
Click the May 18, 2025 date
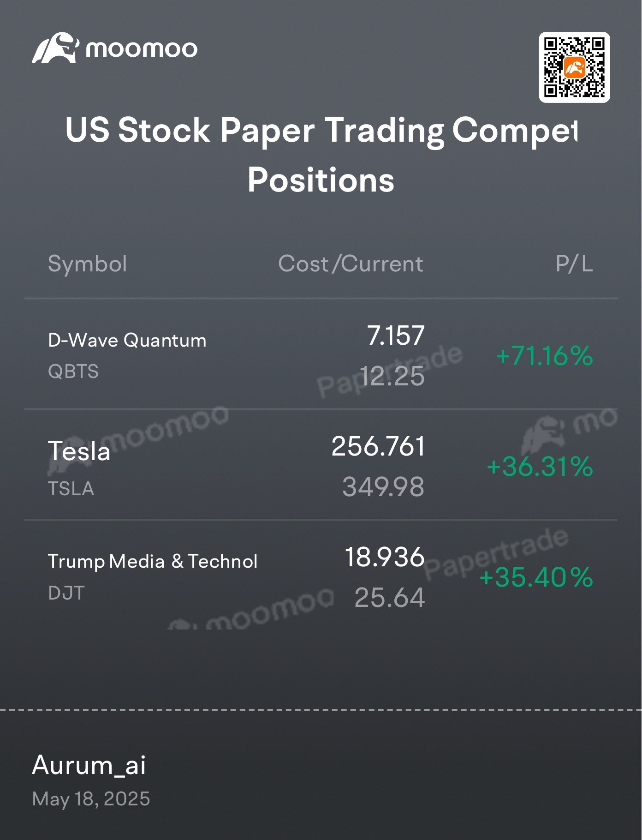point(91,799)
